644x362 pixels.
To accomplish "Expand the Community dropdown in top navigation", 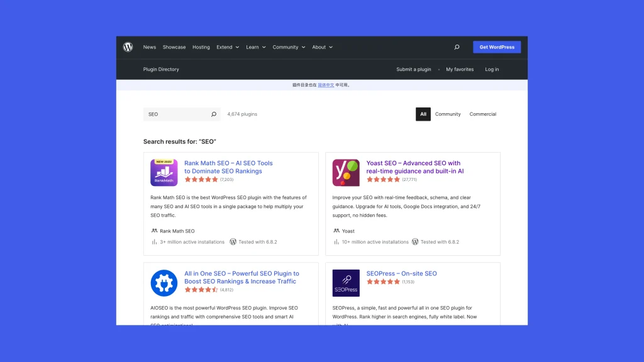I will [289, 47].
